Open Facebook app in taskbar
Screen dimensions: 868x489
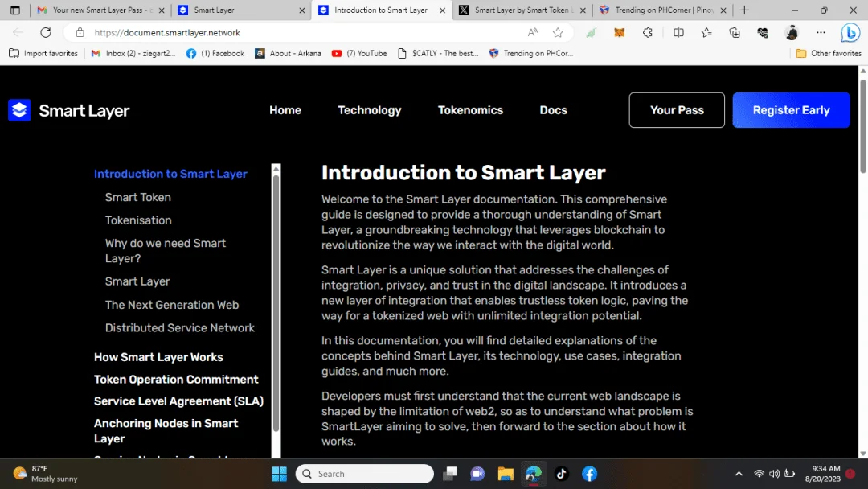590,474
